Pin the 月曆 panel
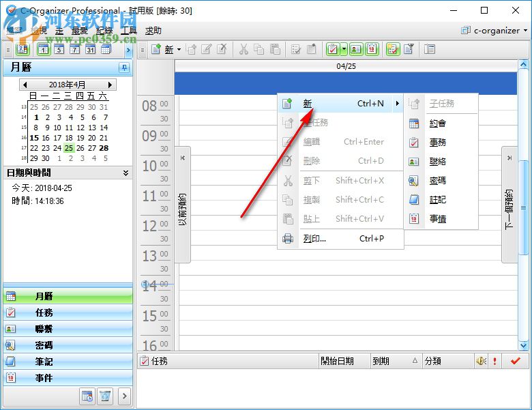The width and height of the screenshot is (532, 410). (124, 68)
